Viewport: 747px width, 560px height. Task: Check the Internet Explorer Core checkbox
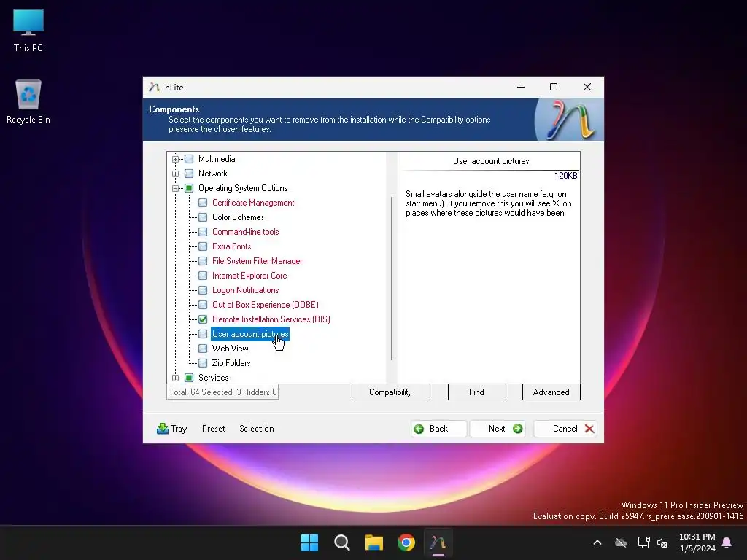point(203,276)
